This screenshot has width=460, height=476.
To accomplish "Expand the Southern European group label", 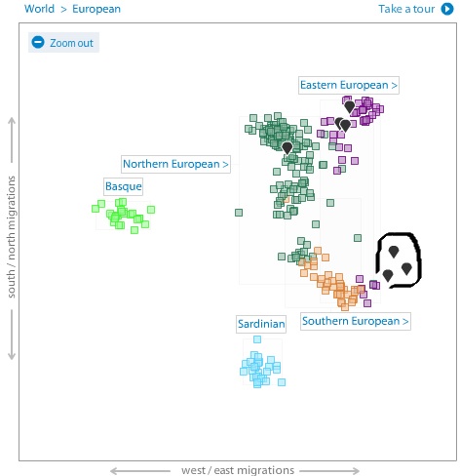I will (x=356, y=321).
